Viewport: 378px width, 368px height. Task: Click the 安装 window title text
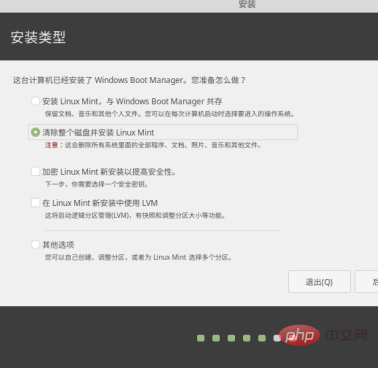point(247,4)
